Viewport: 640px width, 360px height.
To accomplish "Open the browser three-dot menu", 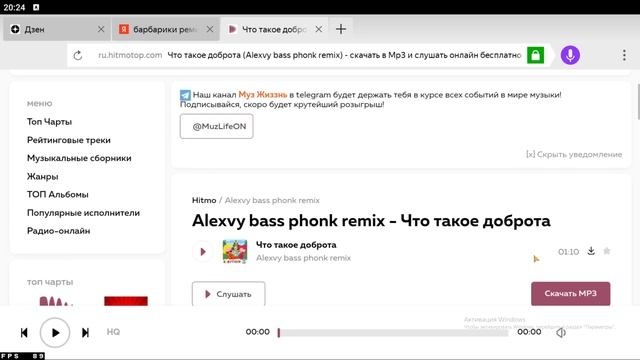I will 624,55.
